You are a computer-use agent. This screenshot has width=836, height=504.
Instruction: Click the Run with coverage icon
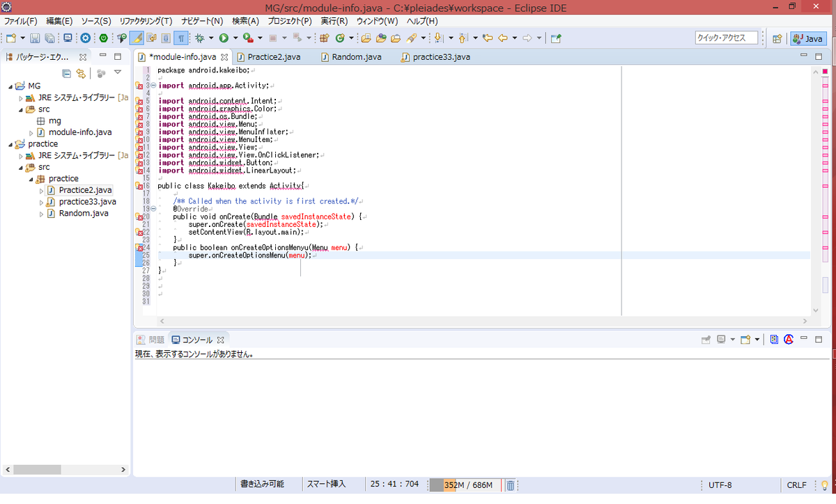[248, 38]
